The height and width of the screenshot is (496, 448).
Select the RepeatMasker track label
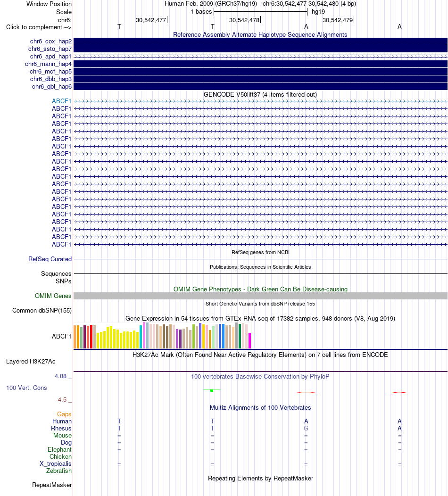(52, 485)
